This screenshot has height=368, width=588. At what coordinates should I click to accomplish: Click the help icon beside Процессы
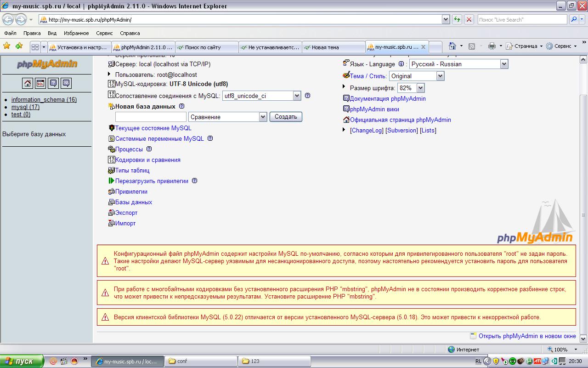coord(149,149)
